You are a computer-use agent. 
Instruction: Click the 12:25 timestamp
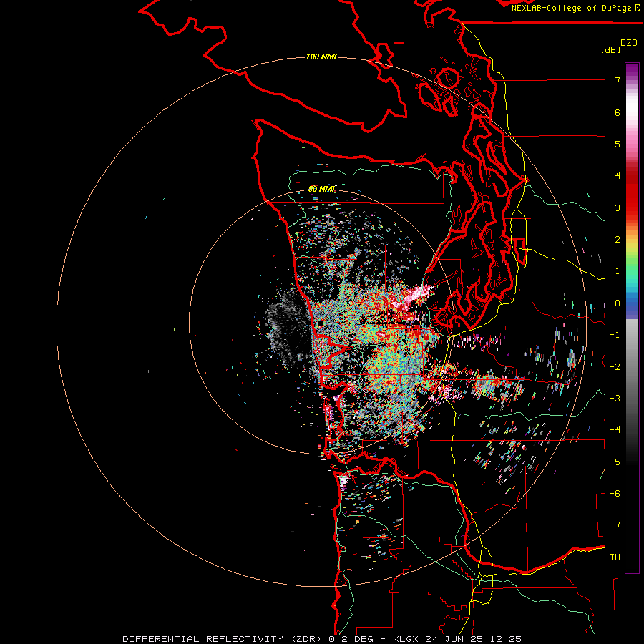point(505,639)
